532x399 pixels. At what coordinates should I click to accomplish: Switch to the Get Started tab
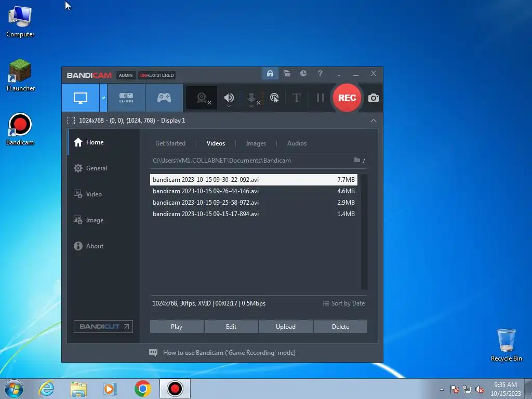click(170, 143)
